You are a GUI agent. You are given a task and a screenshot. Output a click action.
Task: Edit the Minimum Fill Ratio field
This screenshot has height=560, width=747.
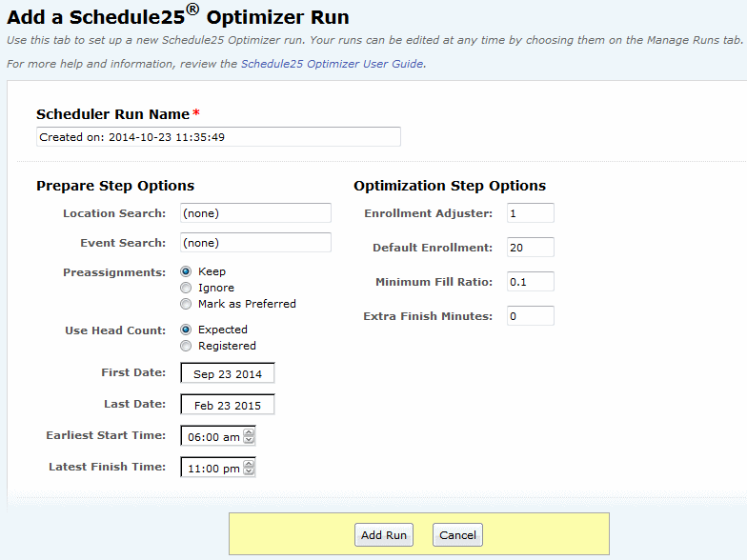(x=530, y=282)
